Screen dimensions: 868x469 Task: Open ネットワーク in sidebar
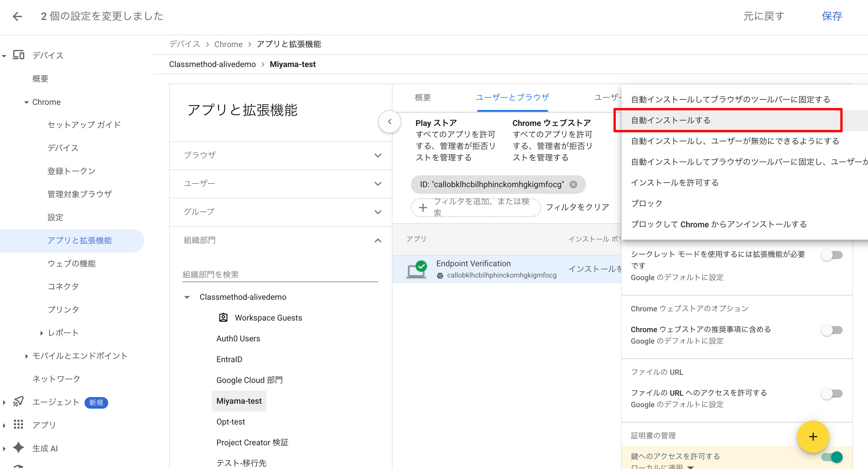56,379
